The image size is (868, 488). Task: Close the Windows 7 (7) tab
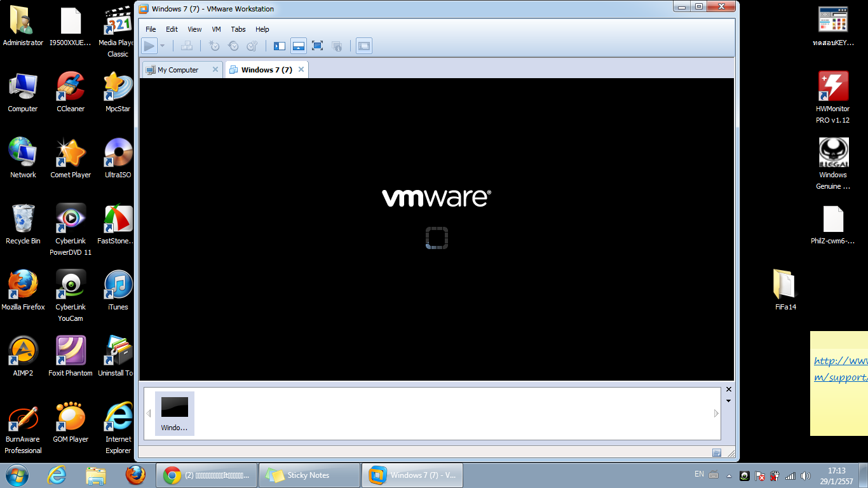coord(301,70)
